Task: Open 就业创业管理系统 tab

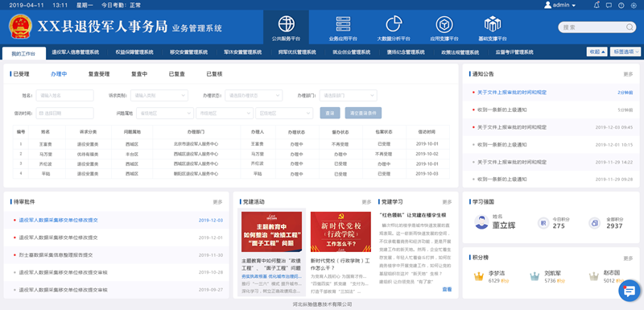Action: 351,52
